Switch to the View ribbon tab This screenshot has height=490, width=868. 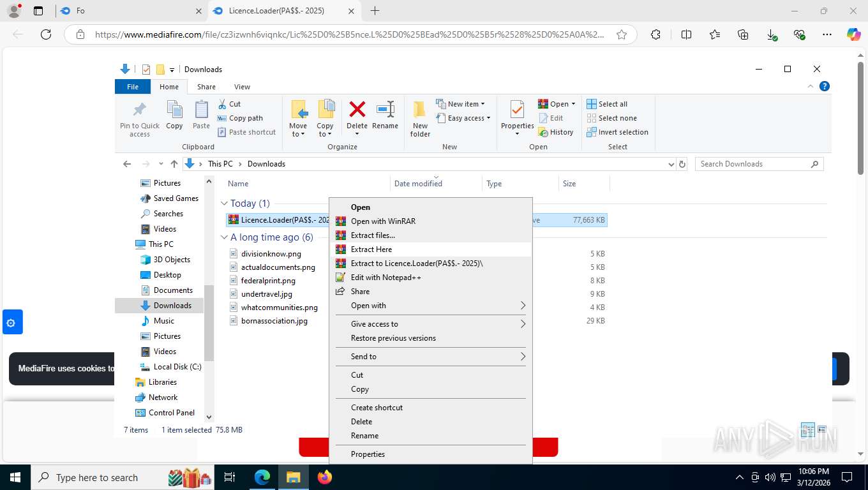click(x=242, y=87)
